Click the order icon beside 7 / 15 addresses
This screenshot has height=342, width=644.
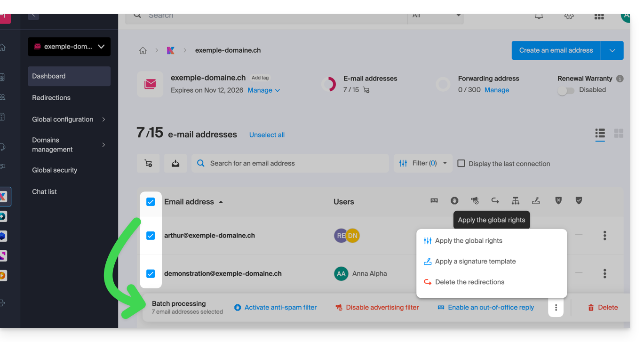(x=366, y=90)
